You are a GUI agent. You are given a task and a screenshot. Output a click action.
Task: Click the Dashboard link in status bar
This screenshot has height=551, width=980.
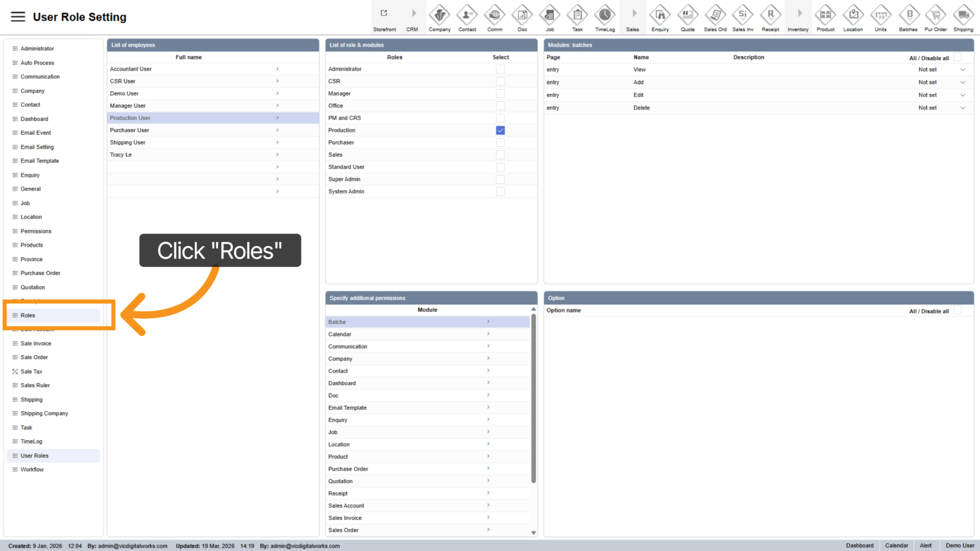(859, 546)
